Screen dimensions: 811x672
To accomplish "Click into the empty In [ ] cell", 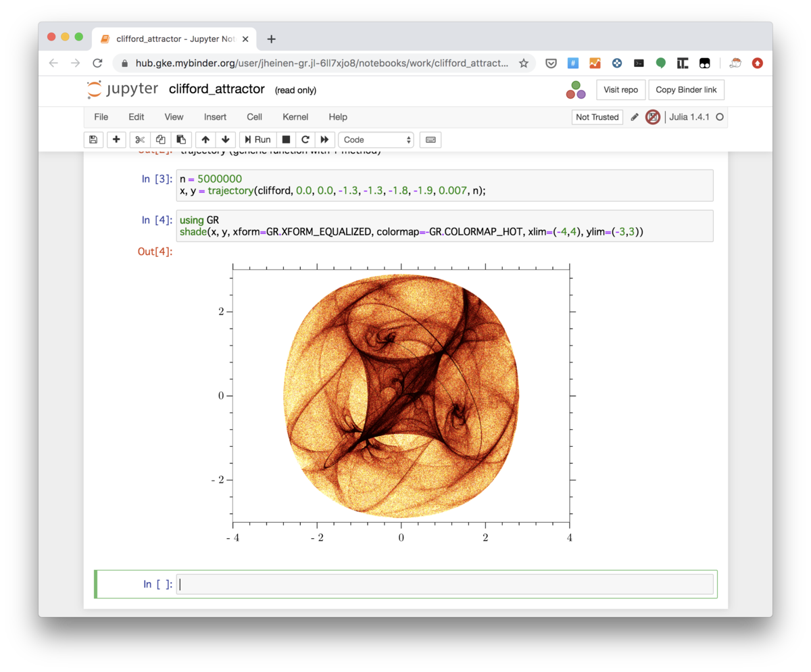I will pos(445,584).
